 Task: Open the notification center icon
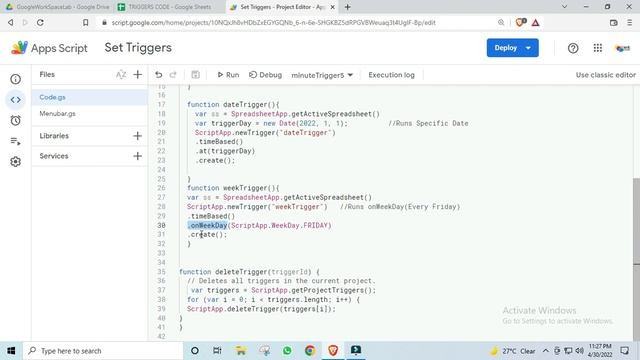coord(624,351)
